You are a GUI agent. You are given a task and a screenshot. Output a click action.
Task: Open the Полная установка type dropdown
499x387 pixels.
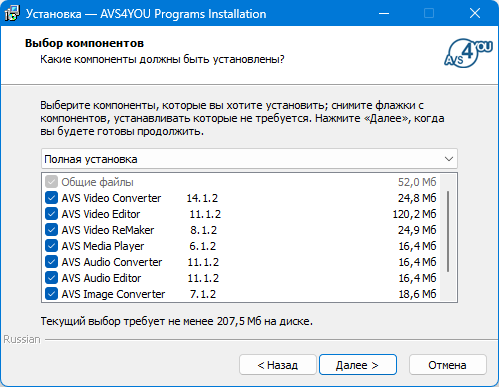click(x=249, y=159)
